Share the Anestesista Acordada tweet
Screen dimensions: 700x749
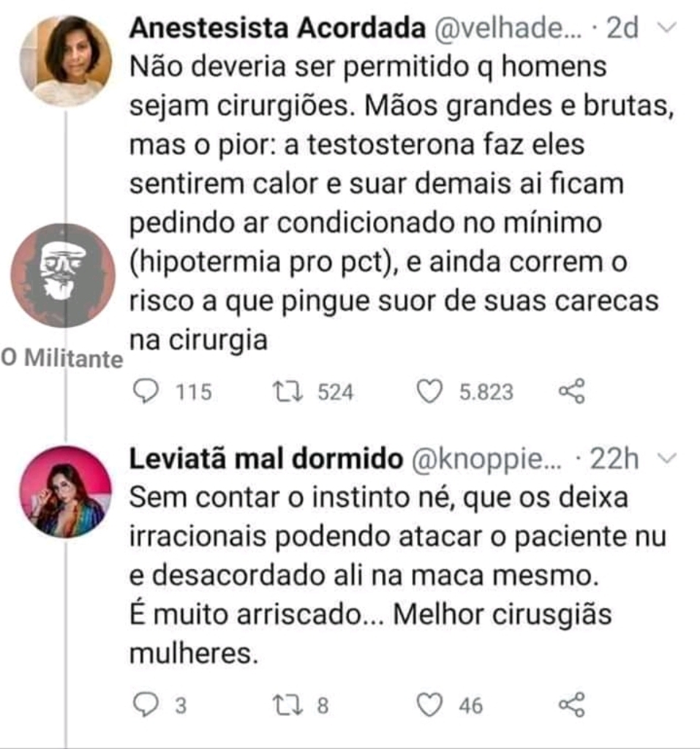tap(571, 392)
